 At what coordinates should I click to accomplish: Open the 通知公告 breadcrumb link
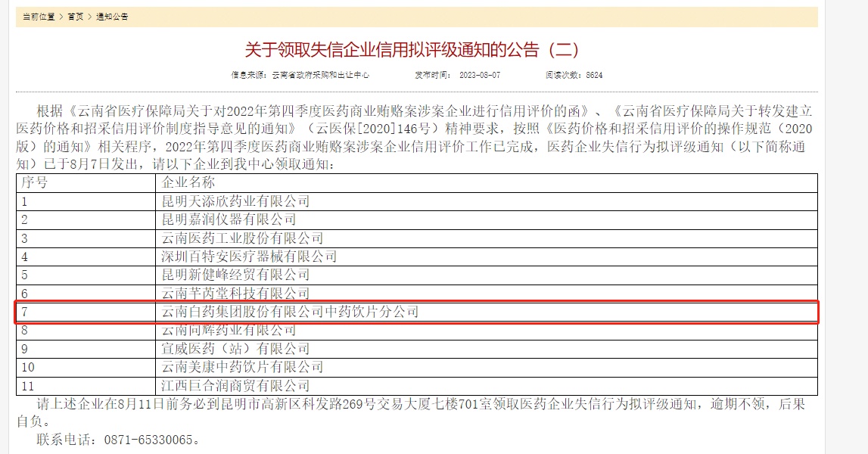pos(112,17)
